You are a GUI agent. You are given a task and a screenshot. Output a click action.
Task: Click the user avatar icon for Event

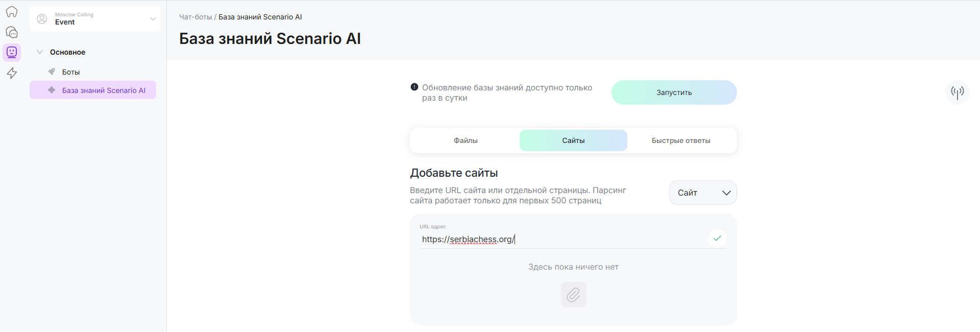(x=42, y=19)
